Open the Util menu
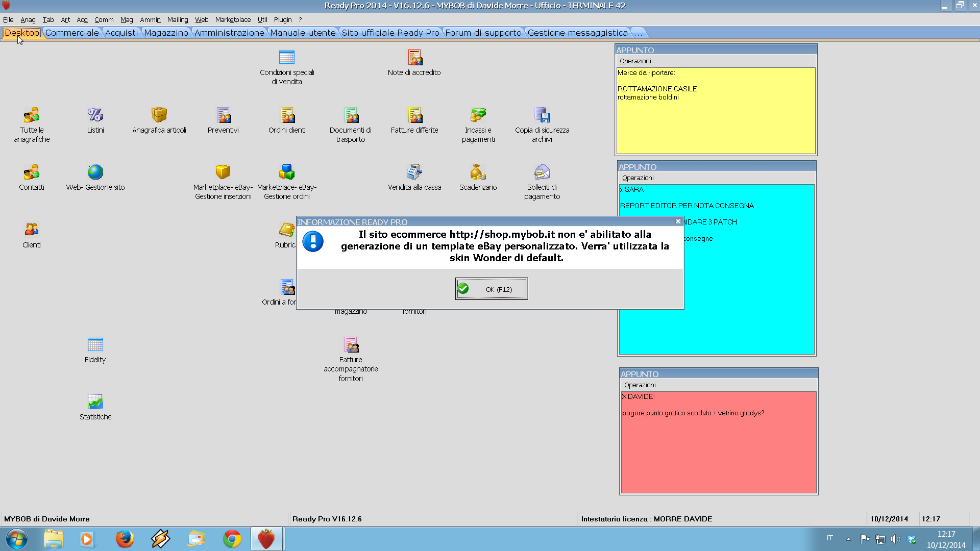The height and width of the screenshot is (551, 980). (x=262, y=19)
